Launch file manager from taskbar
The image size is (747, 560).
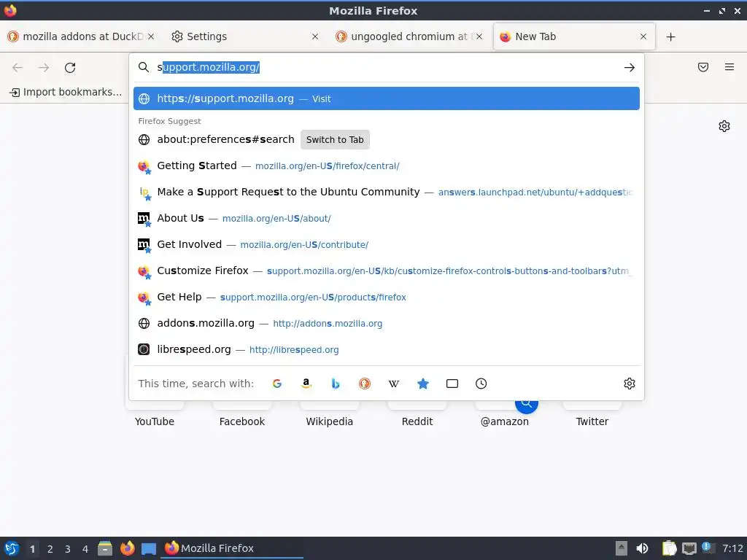pos(105,548)
